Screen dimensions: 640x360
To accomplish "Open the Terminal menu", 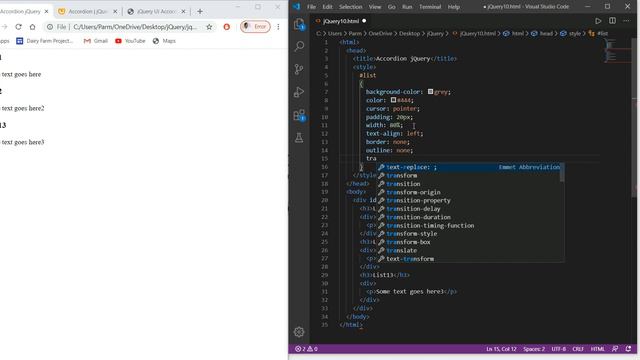I will [x=430, y=7].
